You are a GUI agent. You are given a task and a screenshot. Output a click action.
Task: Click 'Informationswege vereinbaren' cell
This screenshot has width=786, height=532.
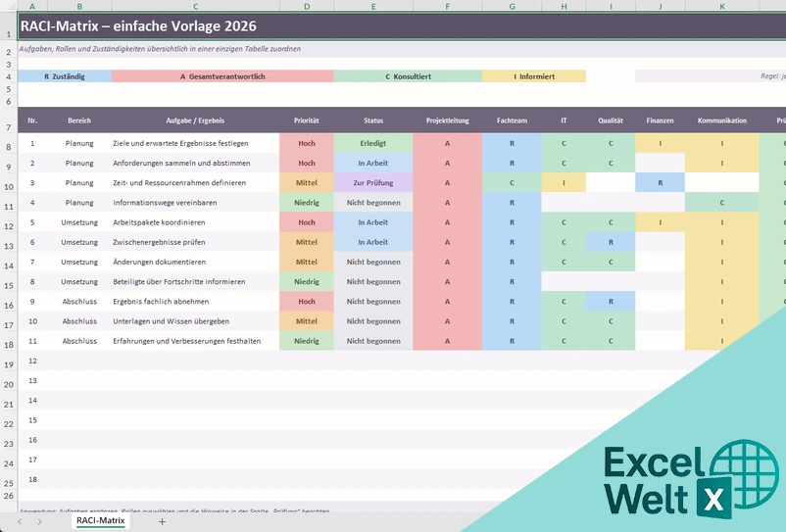pos(195,203)
